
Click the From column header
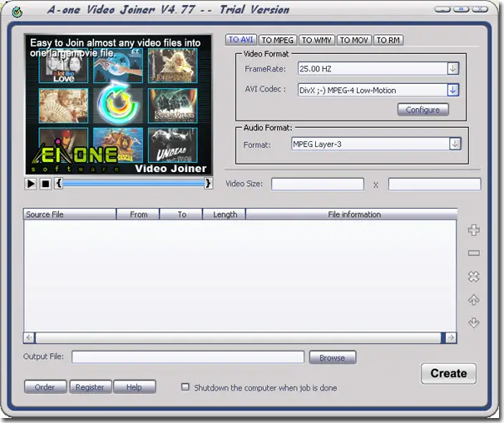point(138,214)
